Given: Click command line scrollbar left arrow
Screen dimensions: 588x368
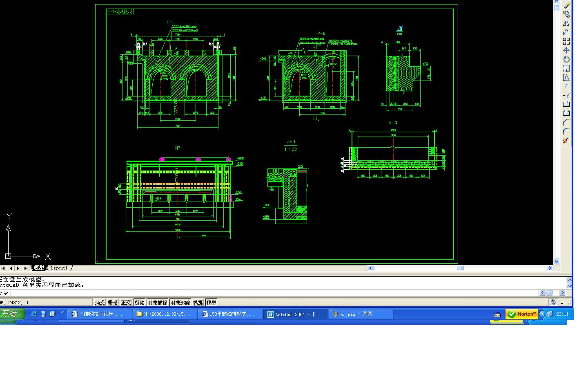Looking at the screenshot, I should (x=542, y=293).
